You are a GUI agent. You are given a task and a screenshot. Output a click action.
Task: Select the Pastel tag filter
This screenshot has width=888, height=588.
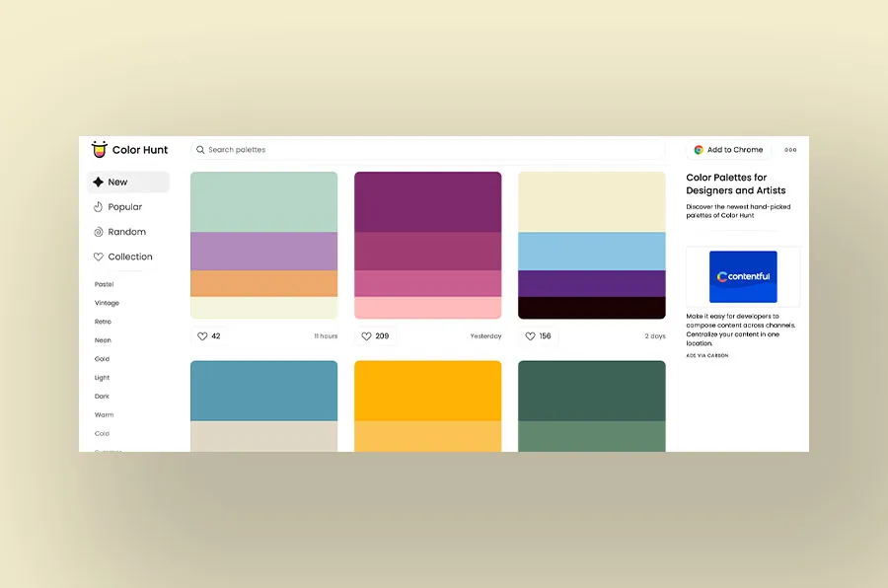(103, 284)
